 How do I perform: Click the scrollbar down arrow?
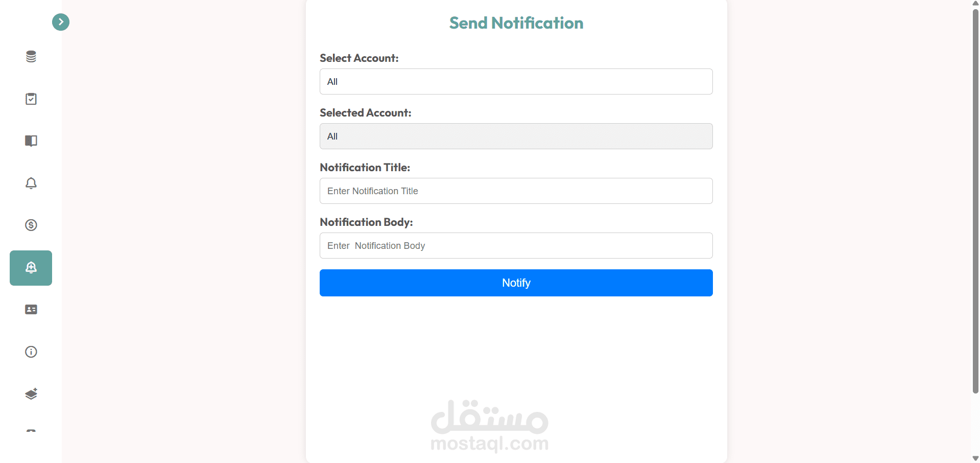tap(975, 458)
